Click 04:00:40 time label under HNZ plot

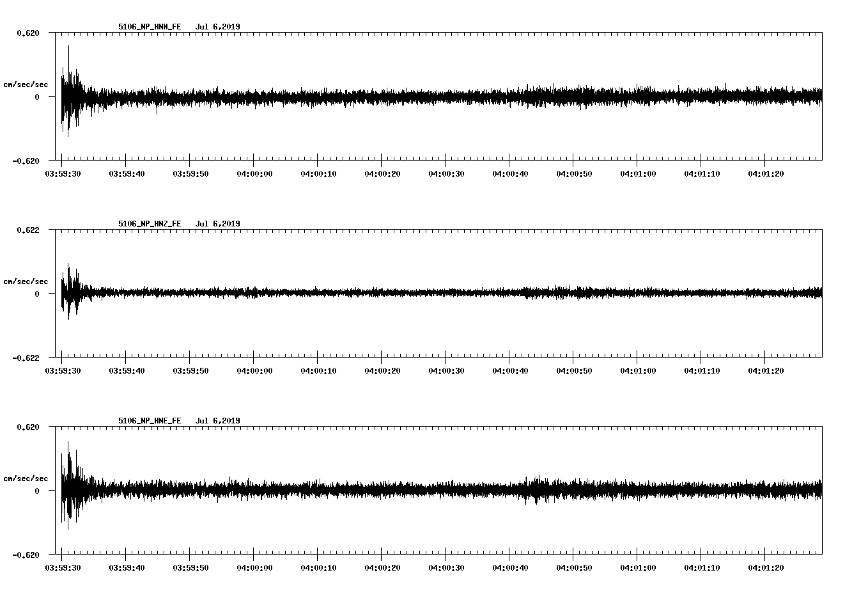pos(510,370)
